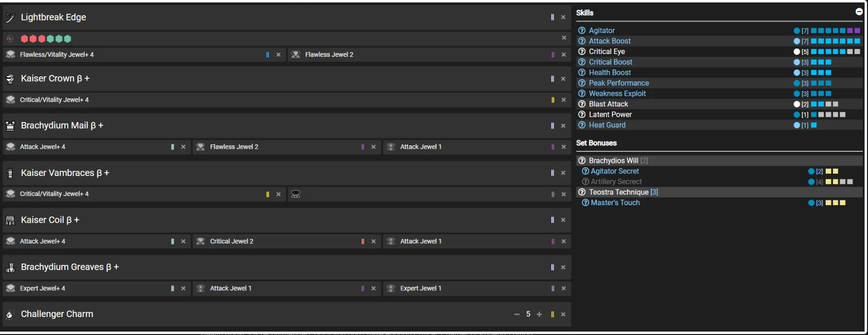
Task: Open the Heat Guard help icon
Action: click(582, 125)
